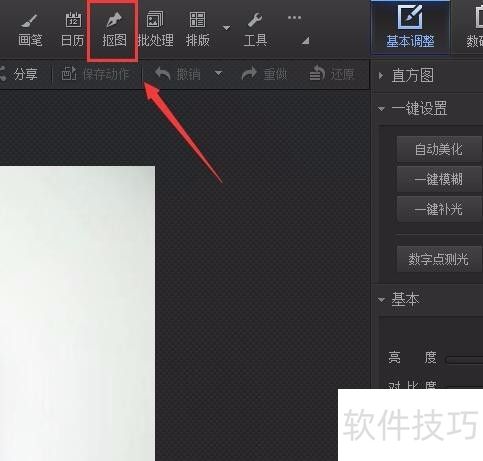Click the 一键模糊 button
The height and width of the screenshot is (461, 483).
tap(439, 179)
